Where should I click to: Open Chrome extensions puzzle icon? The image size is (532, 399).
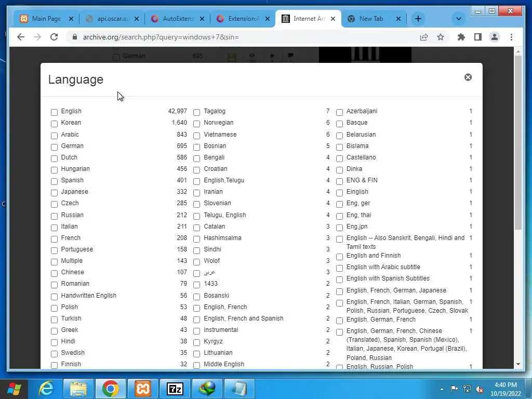click(461, 37)
